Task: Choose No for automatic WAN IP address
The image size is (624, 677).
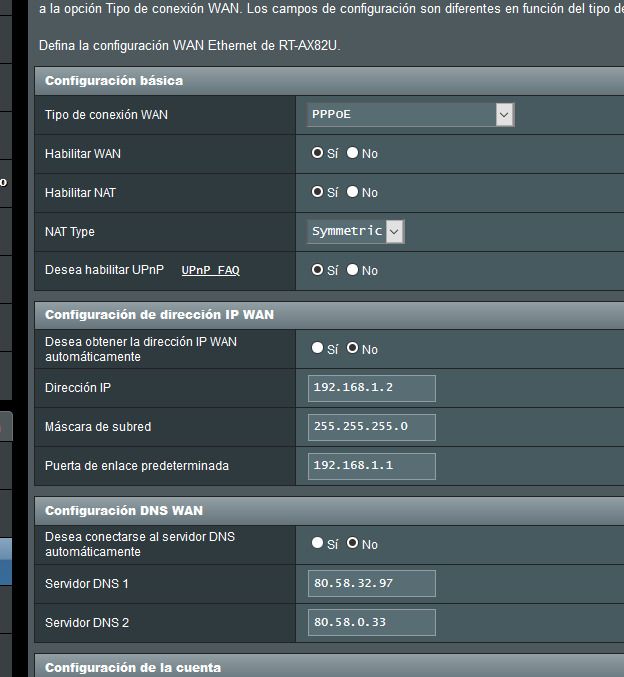Action: pos(353,349)
